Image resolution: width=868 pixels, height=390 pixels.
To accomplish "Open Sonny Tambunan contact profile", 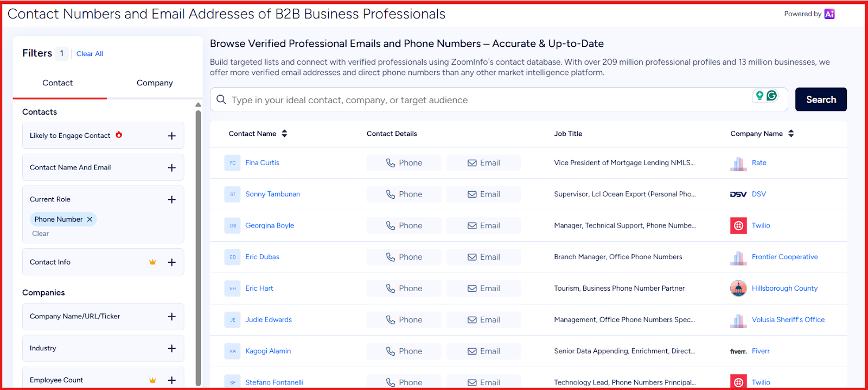I will pyautogui.click(x=272, y=194).
